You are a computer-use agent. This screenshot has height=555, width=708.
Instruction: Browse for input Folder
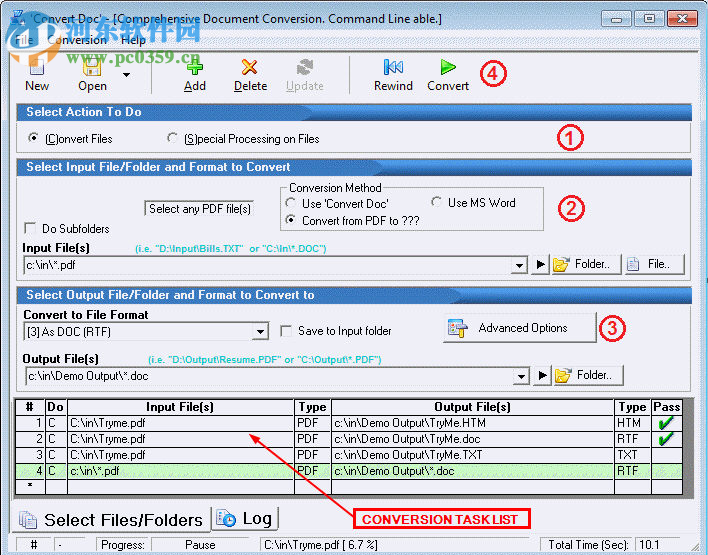586,264
